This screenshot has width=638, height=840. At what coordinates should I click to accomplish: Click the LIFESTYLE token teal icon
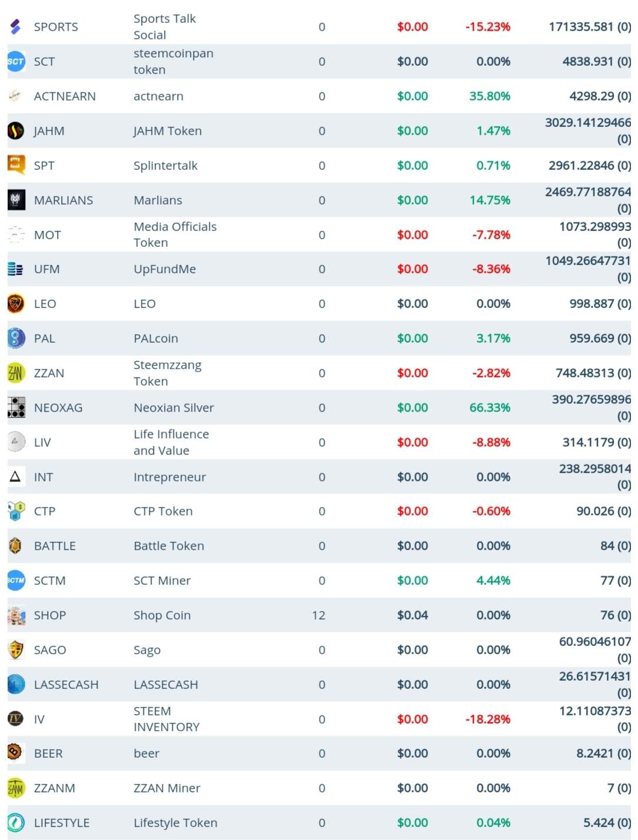click(16, 822)
